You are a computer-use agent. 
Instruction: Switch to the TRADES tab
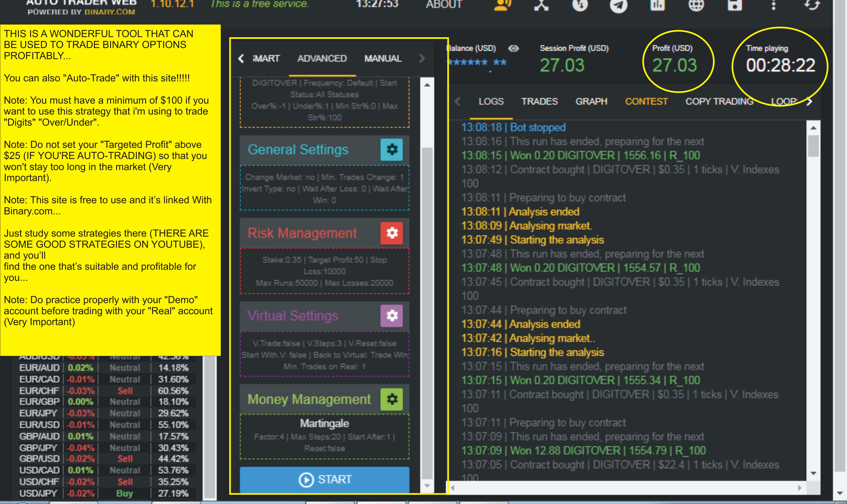[x=539, y=102]
